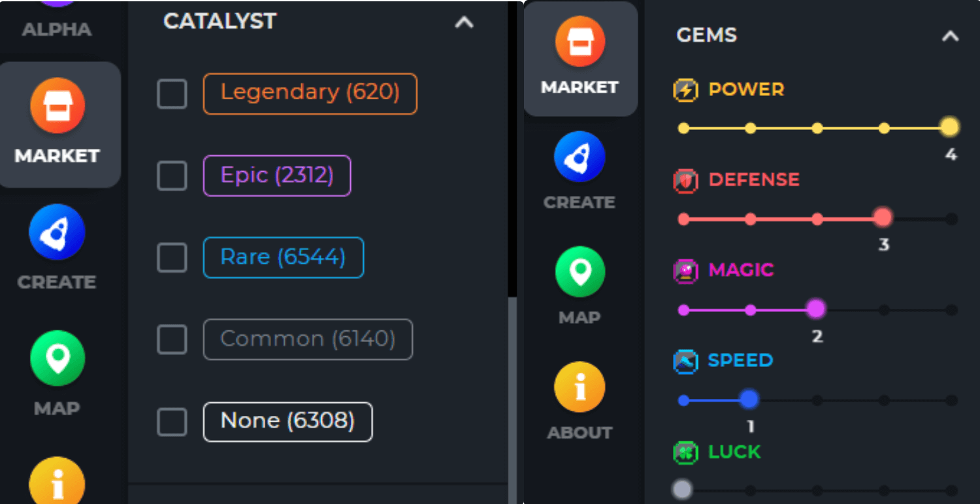Click the green Map pin icon in left sidebar

pyautogui.click(x=57, y=358)
